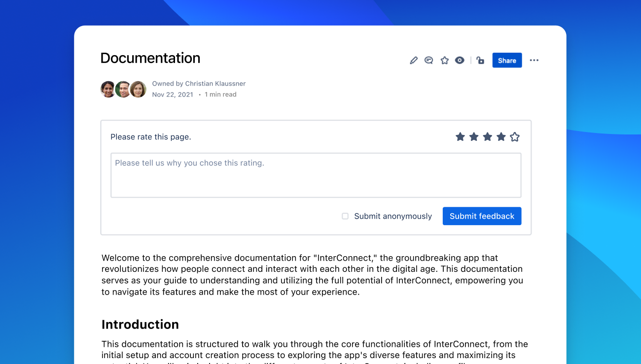The image size is (641, 364).
Task: Click owner name Christian Klaussner
Action: coord(215,84)
